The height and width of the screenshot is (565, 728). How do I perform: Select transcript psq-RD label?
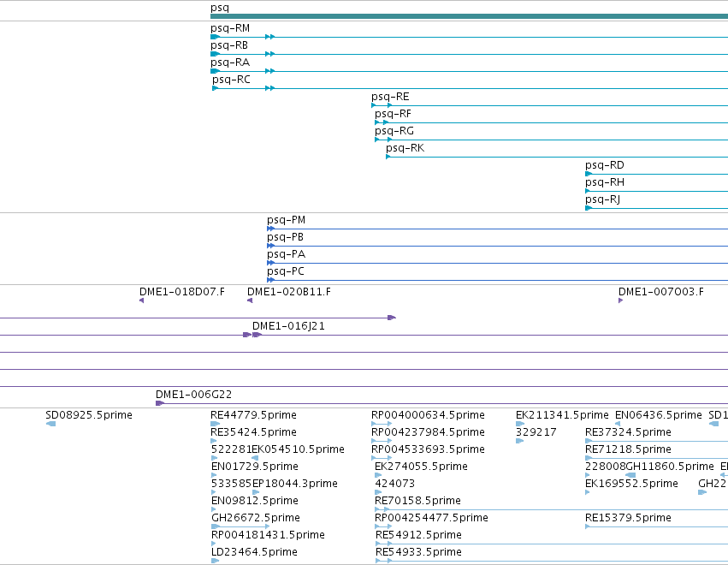pyautogui.click(x=605, y=165)
